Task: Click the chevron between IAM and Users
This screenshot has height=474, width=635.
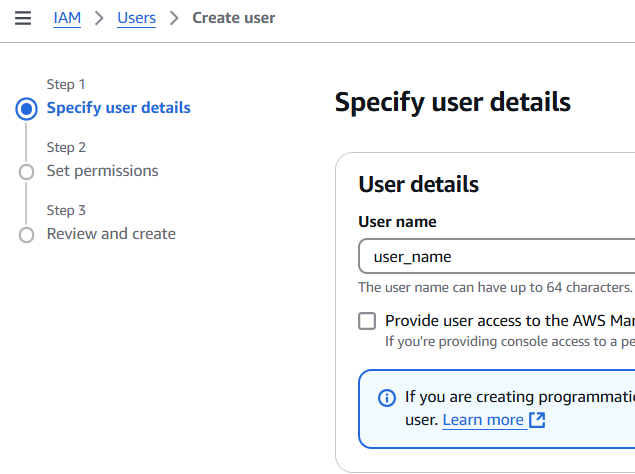Action: pos(99,18)
